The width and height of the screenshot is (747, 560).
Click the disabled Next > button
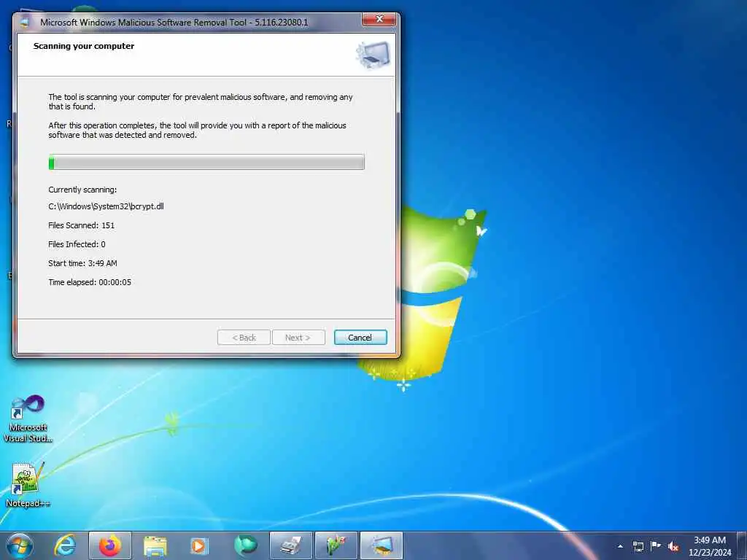coord(298,337)
